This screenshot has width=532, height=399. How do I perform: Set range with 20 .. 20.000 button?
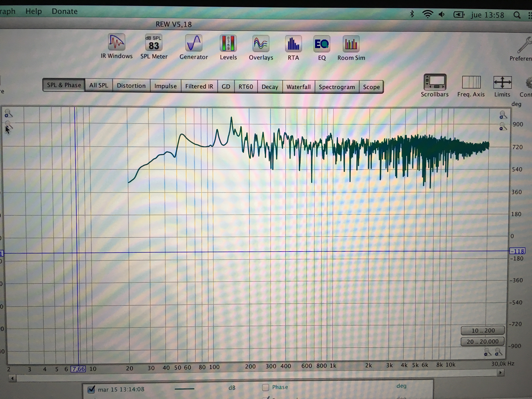click(x=483, y=341)
